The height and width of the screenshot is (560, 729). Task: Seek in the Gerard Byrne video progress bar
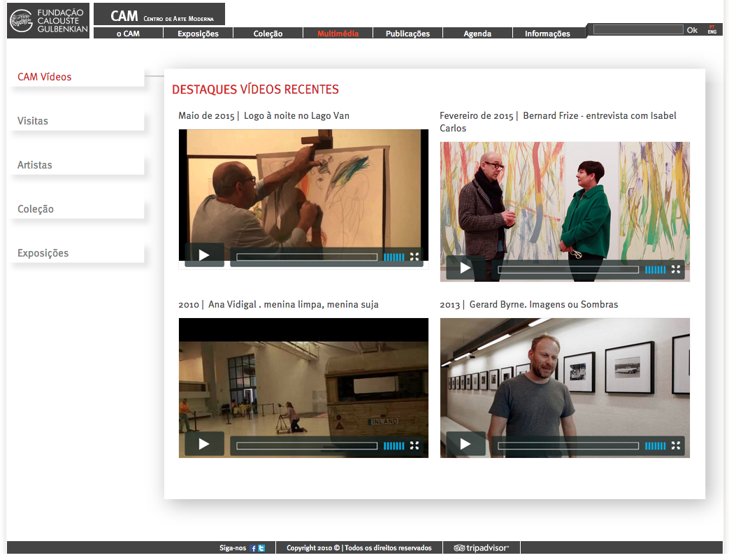568,445
